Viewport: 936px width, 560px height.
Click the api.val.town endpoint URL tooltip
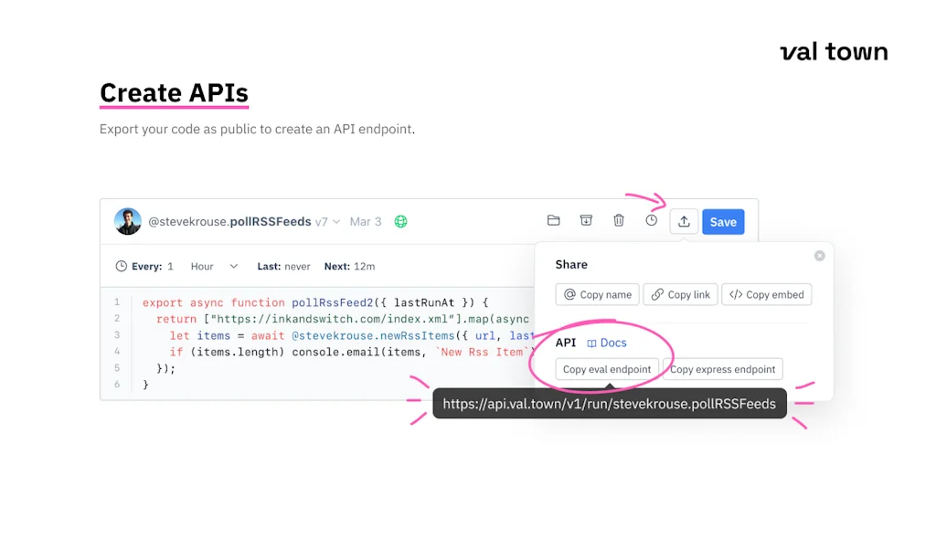tap(610, 404)
